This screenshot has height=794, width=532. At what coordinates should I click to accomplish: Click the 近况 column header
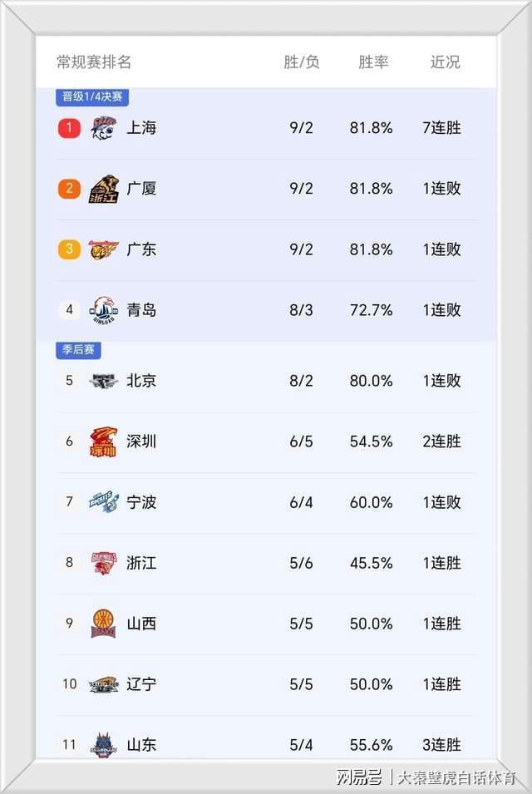pos(445,62)
